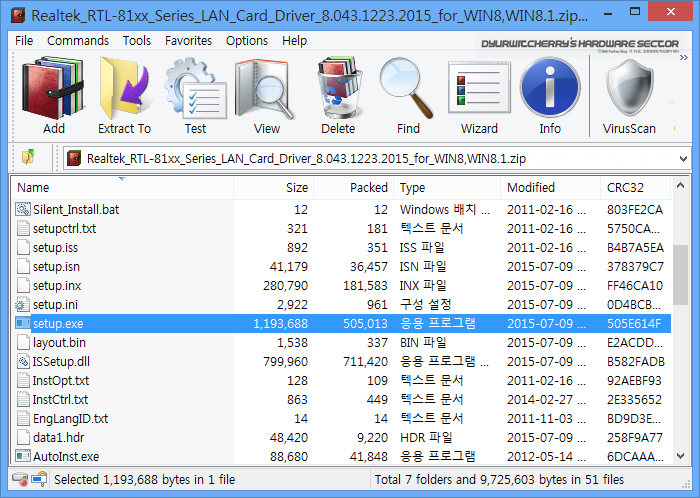This screenshot has width=700, height=498.
Task: Open the Favorites menu
Action: (x=188, y=41)
